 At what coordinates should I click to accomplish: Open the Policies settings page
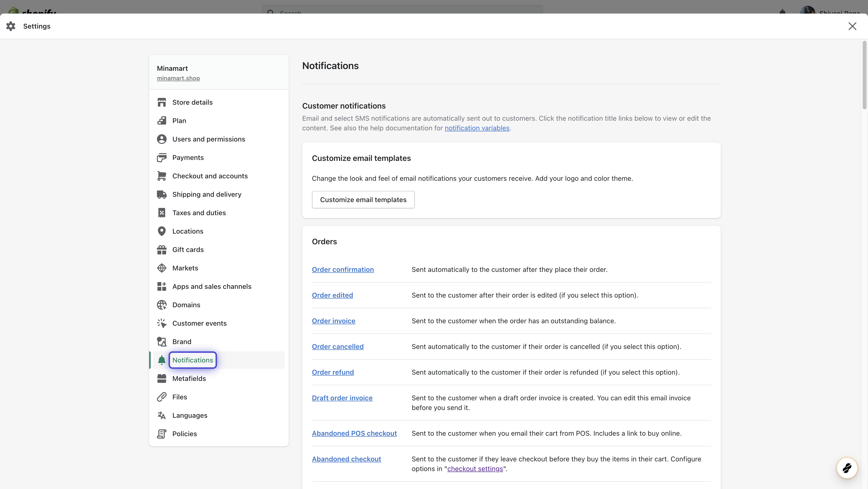coord(184,434)
